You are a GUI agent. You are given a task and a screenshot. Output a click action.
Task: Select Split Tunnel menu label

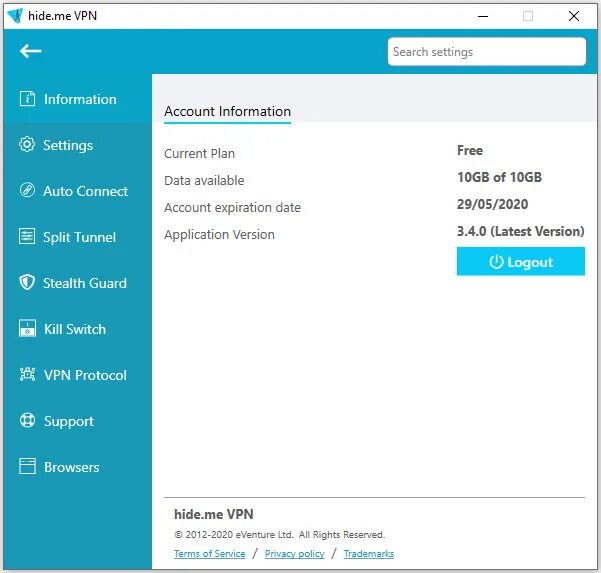coord(79,237)
